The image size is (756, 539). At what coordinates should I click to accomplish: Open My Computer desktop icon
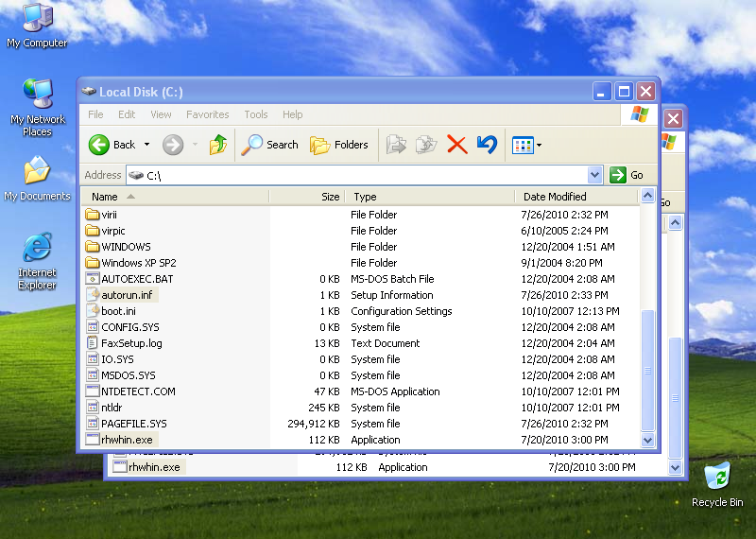[38, 26]
